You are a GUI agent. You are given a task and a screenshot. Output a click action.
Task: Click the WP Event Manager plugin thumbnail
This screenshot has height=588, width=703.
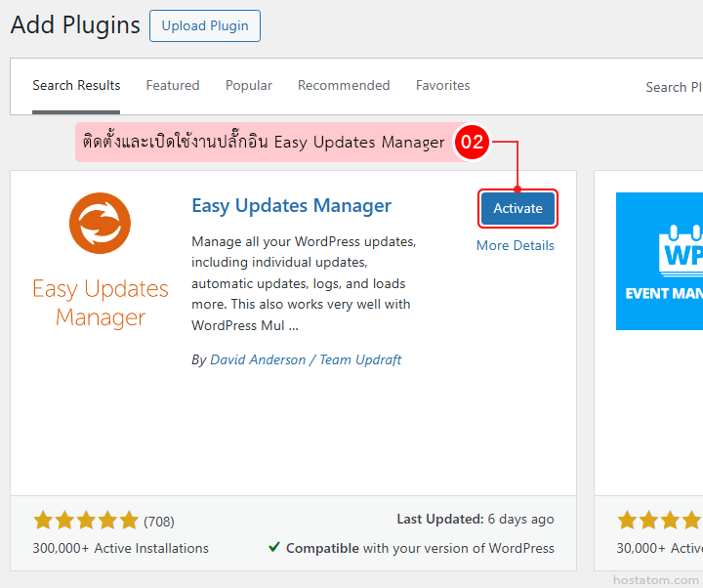tap(660, 261)
